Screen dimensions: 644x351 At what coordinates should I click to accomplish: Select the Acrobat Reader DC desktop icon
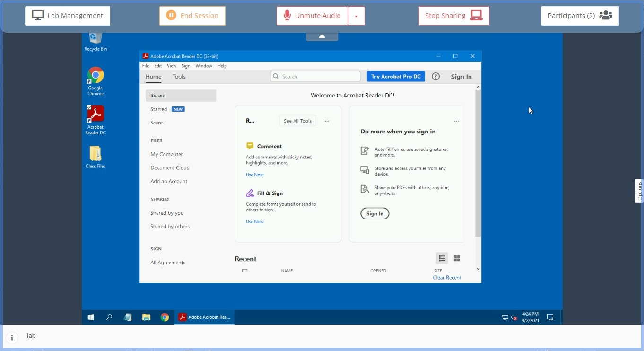point(96,119)
